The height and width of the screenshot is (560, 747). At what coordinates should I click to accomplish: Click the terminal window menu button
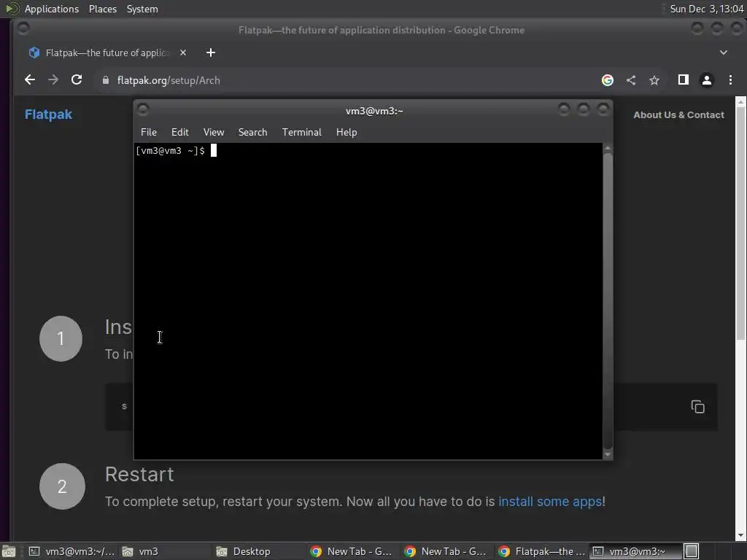pos(143,110)
